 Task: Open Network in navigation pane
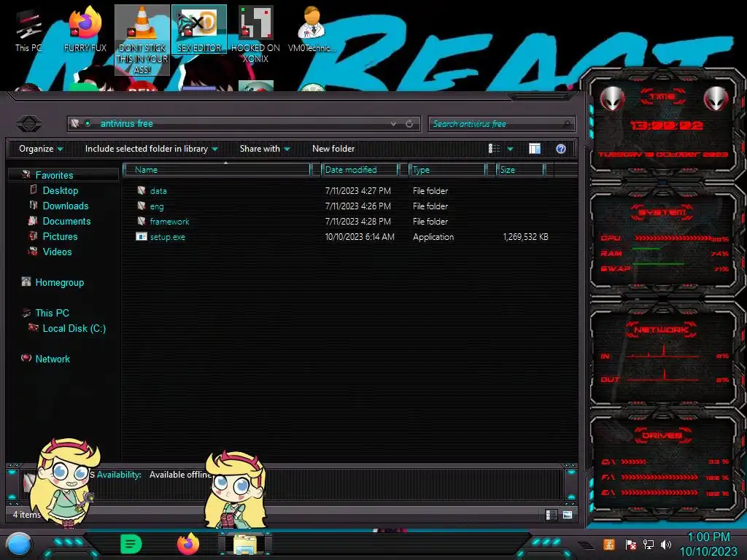53,359
